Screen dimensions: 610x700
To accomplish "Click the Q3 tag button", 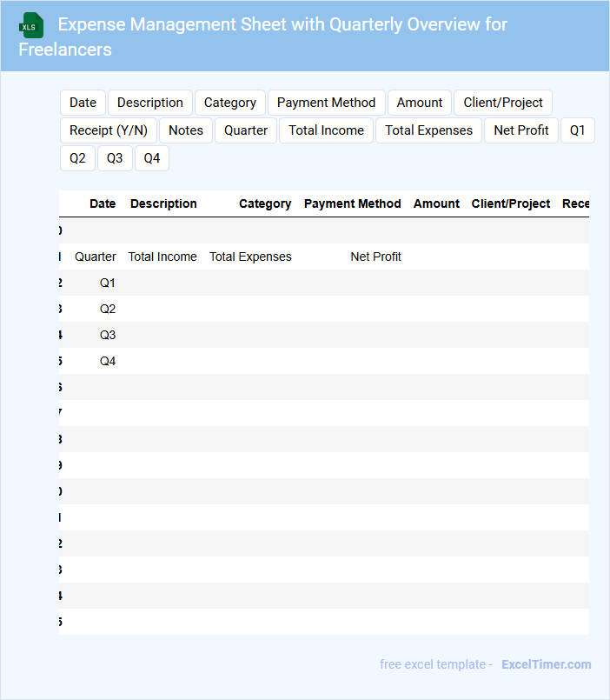I will point(115,158).
